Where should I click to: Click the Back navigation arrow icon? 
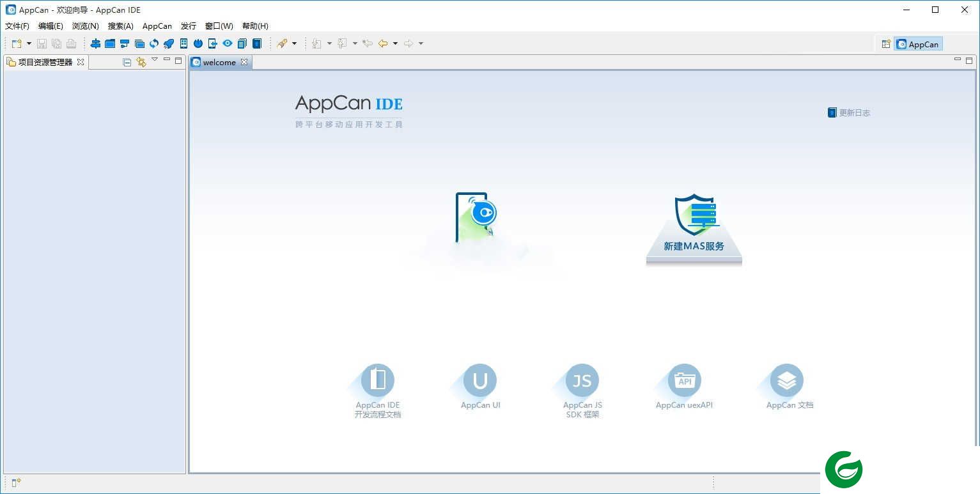tap(383, 43)
